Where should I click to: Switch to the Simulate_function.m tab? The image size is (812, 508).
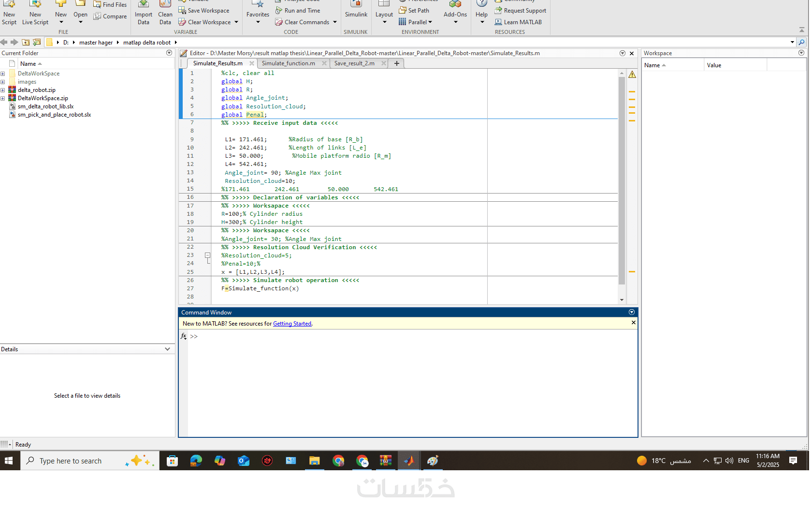coord(288,63)
